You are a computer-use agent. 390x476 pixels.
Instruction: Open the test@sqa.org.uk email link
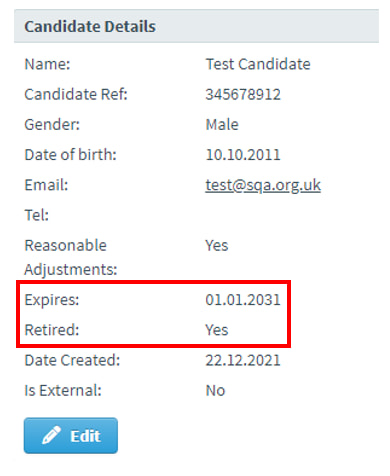coord(263,185)
